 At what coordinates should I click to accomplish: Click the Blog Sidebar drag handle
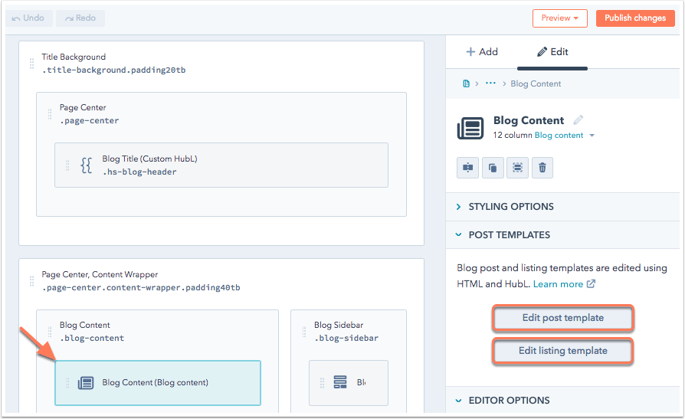tap(304, 332)
